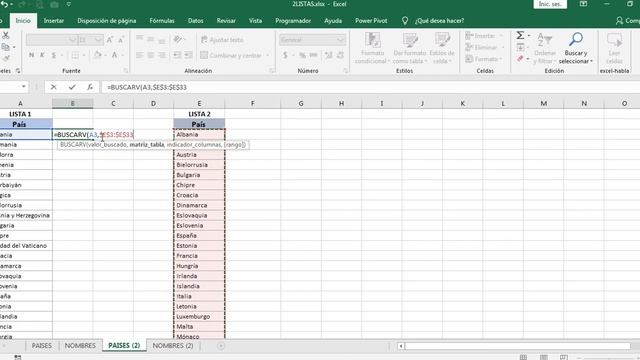Add new sheet with plus icon
Viewport: 640px width, 360px height.
coord(221,346)
